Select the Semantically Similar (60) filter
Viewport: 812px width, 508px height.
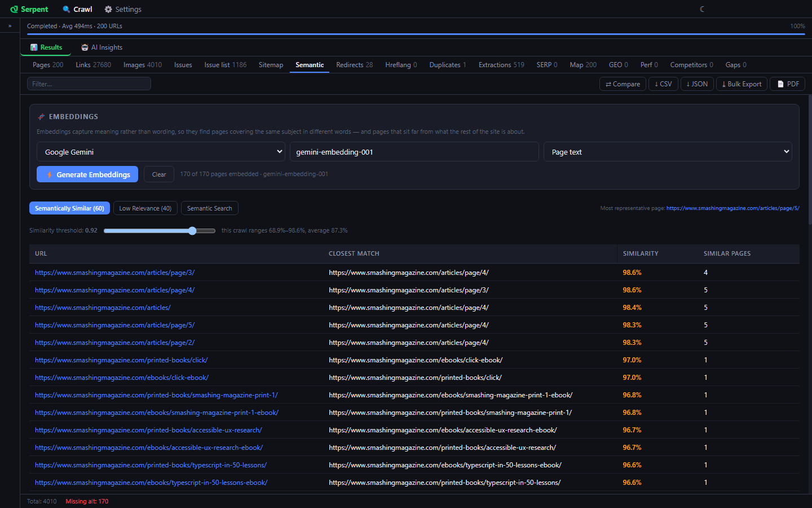coord(69,208)
